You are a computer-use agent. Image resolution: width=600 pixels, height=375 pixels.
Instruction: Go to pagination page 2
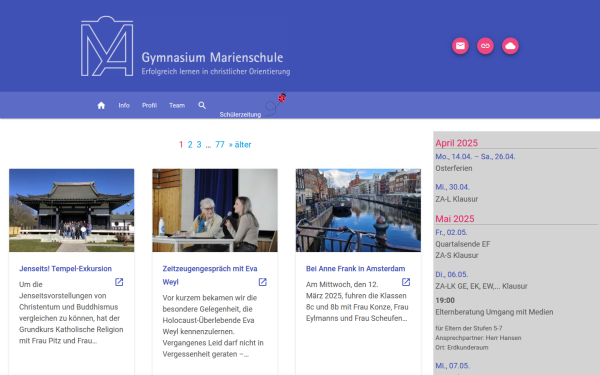click(x=190, y=145)
